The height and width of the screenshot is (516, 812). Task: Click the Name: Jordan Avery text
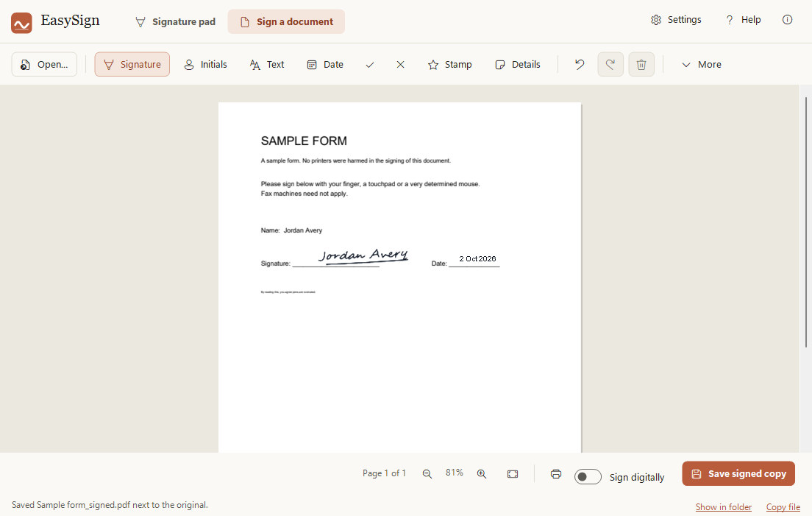291,230
